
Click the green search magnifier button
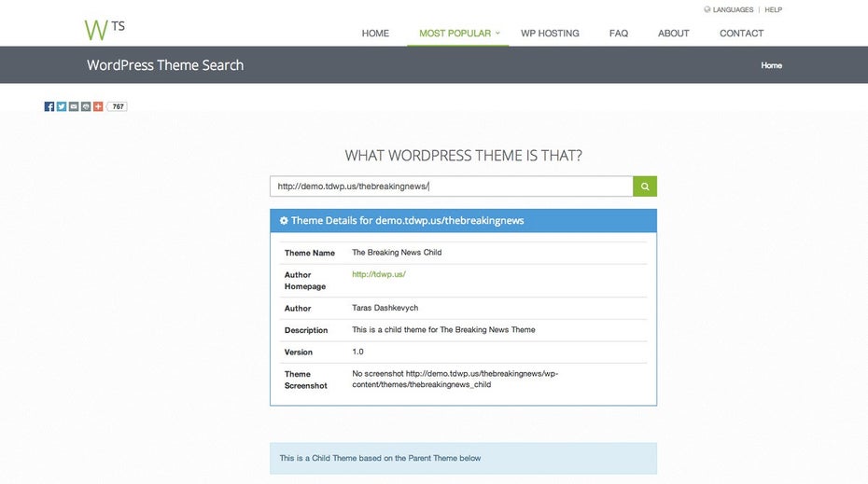tap(645, 187)
